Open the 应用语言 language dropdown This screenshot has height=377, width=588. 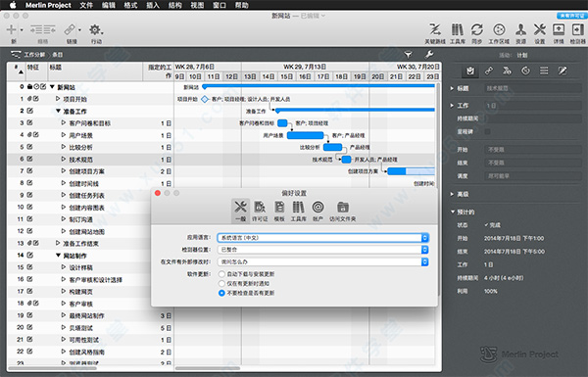click(x=322, y=238)
